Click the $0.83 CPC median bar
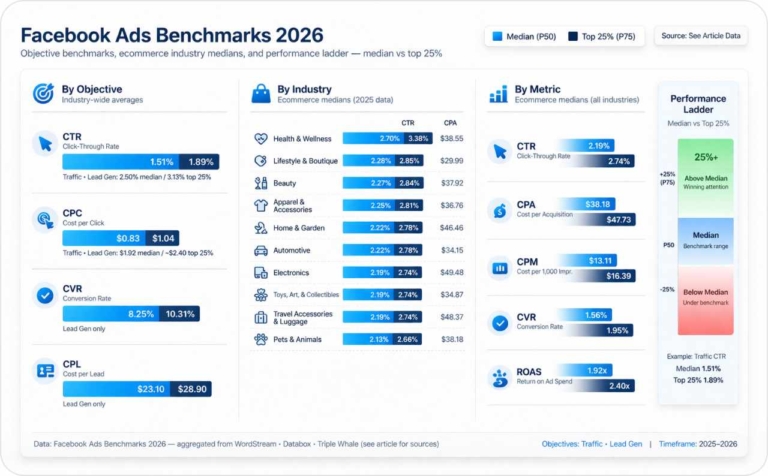The height and width of the screenshot is (476, 768). (104, 238)
